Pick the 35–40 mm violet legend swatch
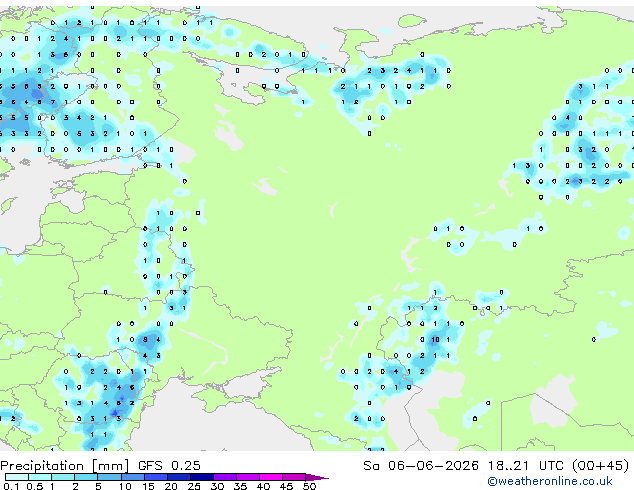This screenshot has height=490, width=634. pos(247,477)
